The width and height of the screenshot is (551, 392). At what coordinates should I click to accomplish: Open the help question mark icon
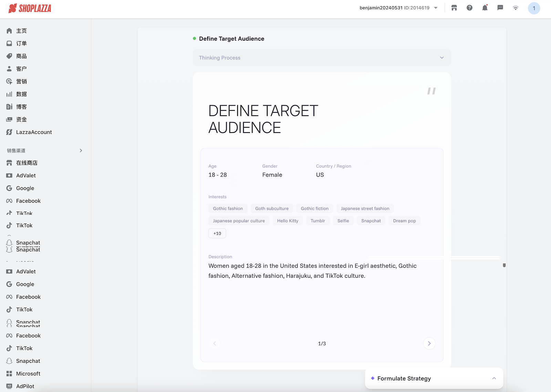[x=469, y=8]
